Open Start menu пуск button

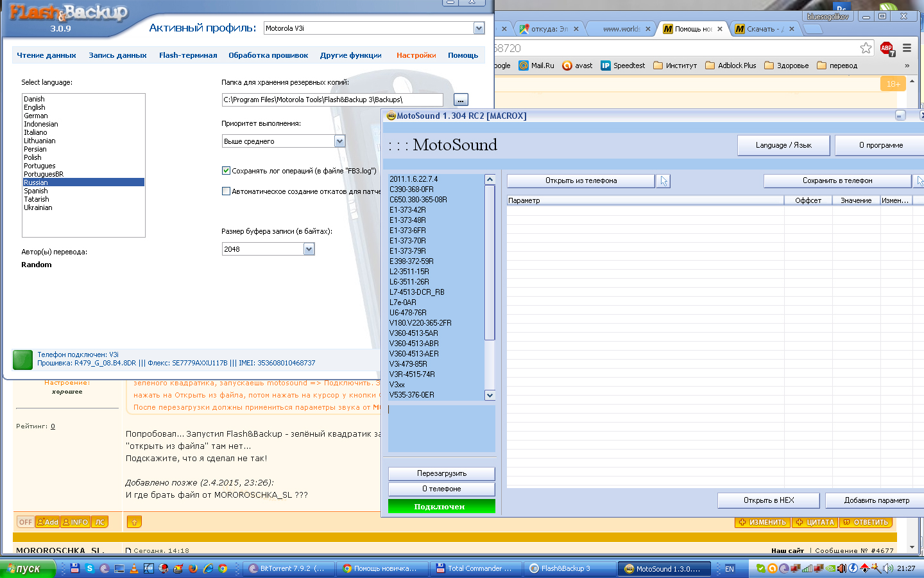28,568
